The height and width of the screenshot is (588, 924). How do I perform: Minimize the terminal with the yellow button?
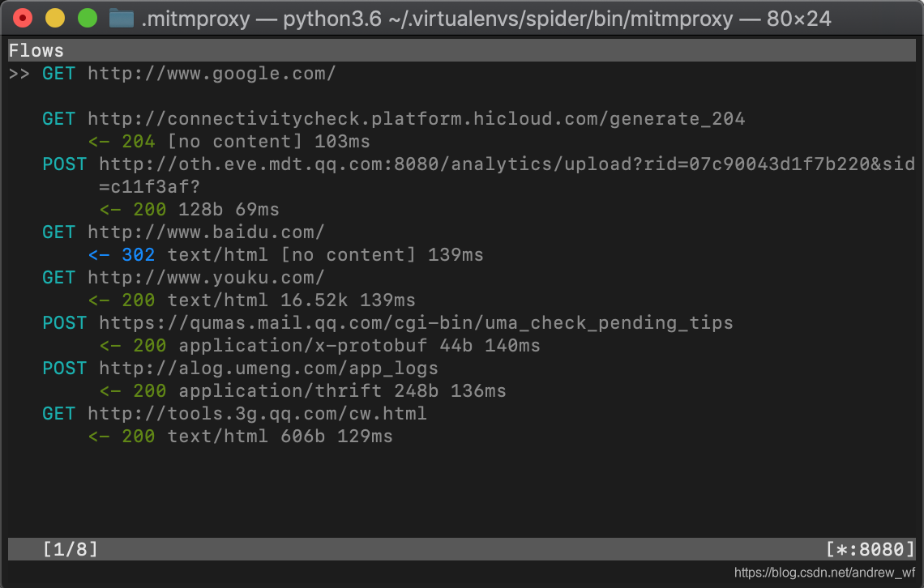55,19
